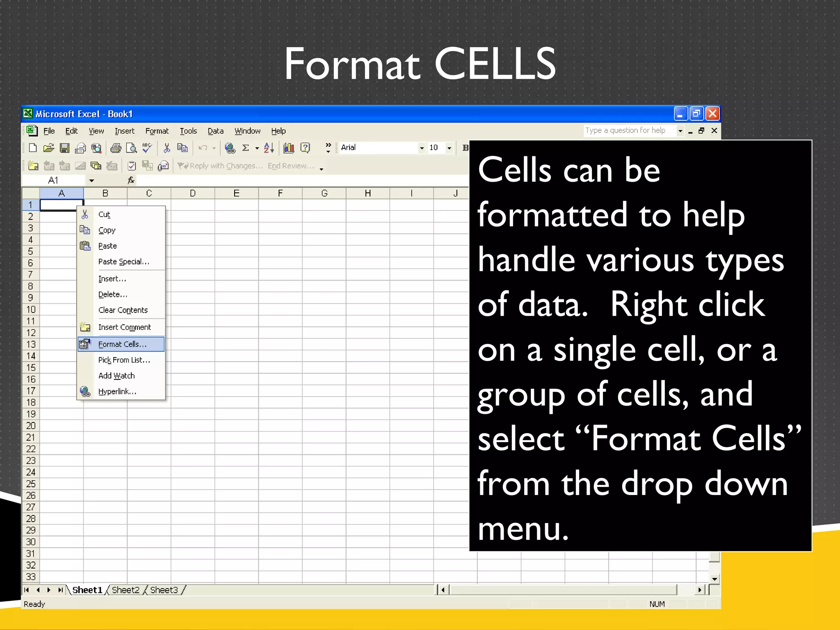Expand the Arial font name dropdown
Screen dimensions: 840x630
click(422, 148)
